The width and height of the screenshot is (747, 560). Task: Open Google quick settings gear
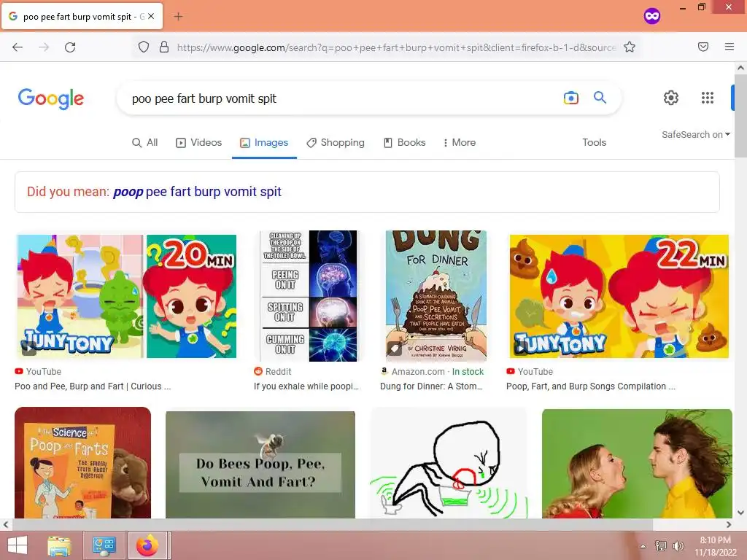pyautogui.click(x=671, y=98)
